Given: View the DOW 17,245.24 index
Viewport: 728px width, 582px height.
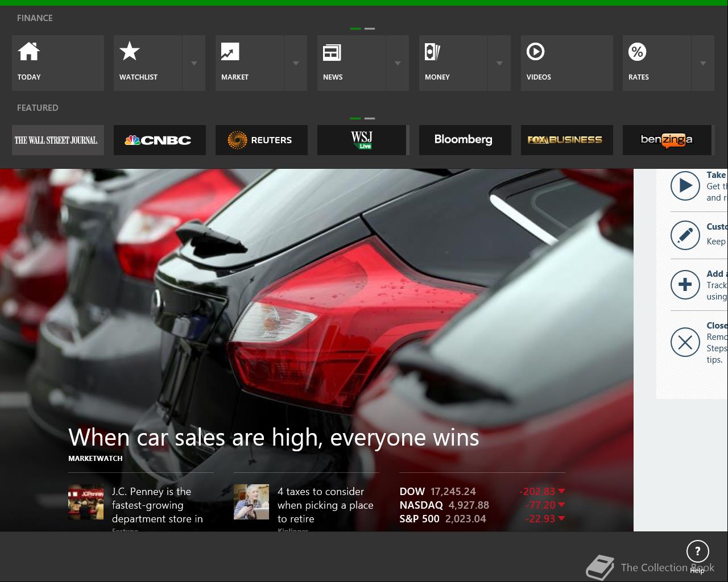Looking at the screenshot, I should tap(438, 492).
